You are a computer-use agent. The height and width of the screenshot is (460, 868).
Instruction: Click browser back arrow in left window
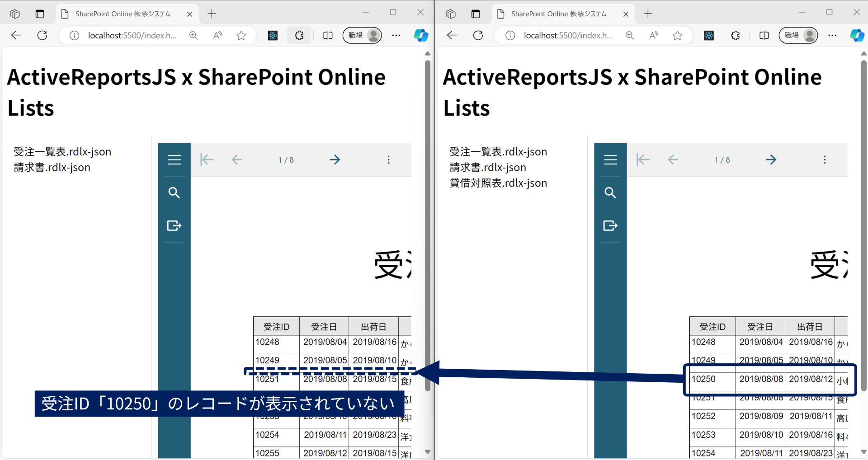16,35
